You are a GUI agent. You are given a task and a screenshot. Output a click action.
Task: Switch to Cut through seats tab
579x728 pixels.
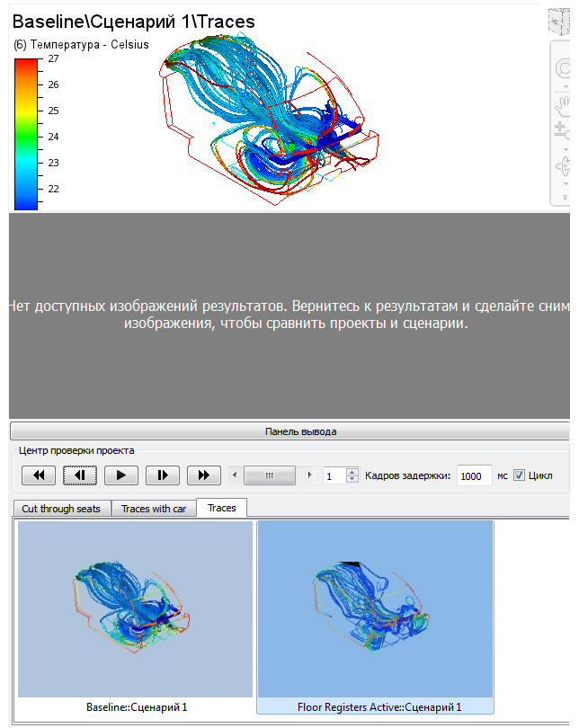pyautogui.click(x=61, y=509)
